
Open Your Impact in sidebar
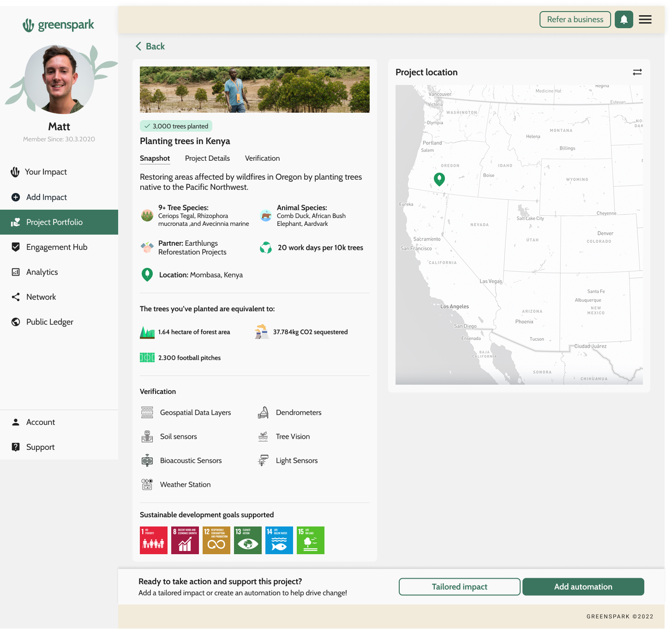click(x=59, y=172)
